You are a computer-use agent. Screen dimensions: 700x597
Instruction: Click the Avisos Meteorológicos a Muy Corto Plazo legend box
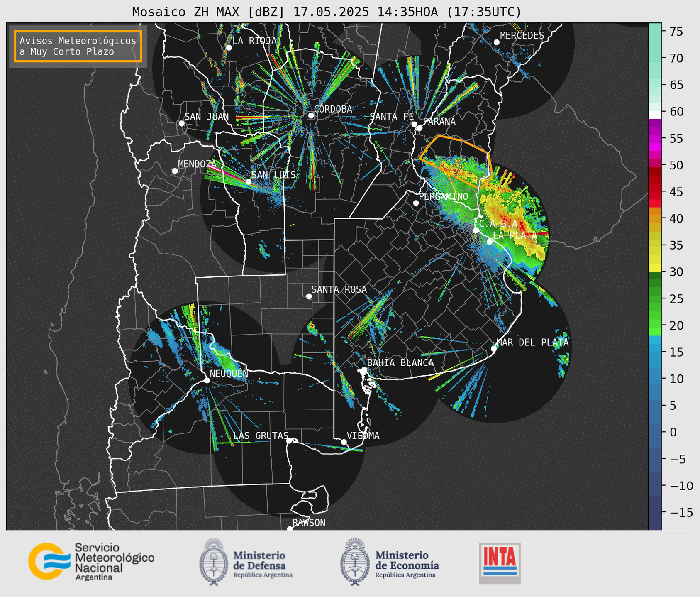point(78,46)
